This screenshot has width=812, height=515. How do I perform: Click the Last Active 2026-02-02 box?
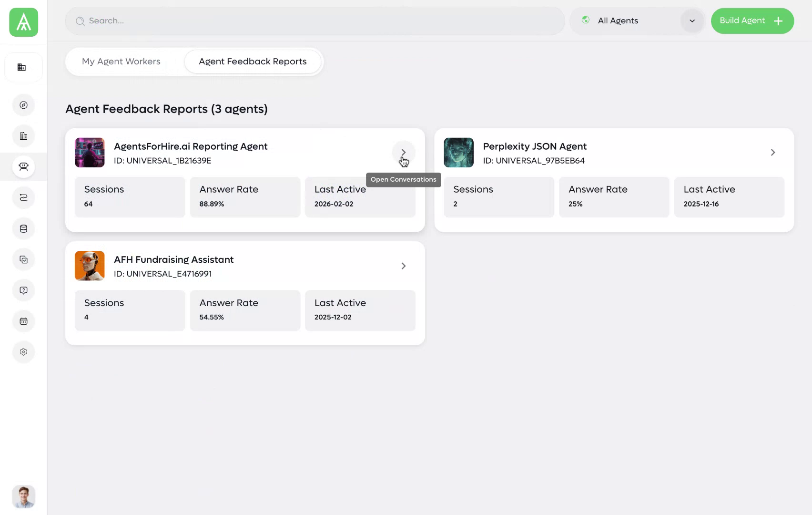point(360,197)
